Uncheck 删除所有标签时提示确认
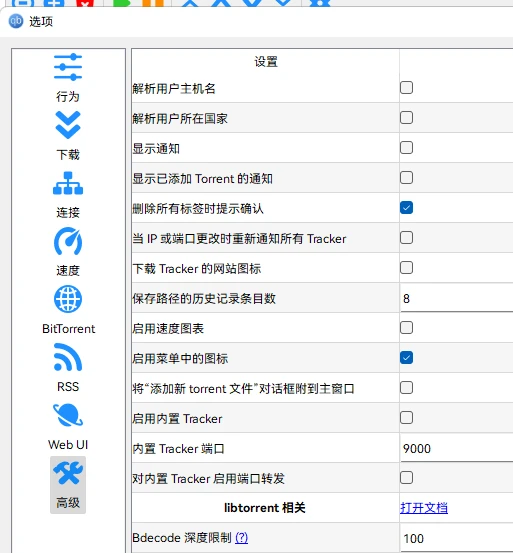The height and width of the screenshot is (553, 513). [406, 207]
